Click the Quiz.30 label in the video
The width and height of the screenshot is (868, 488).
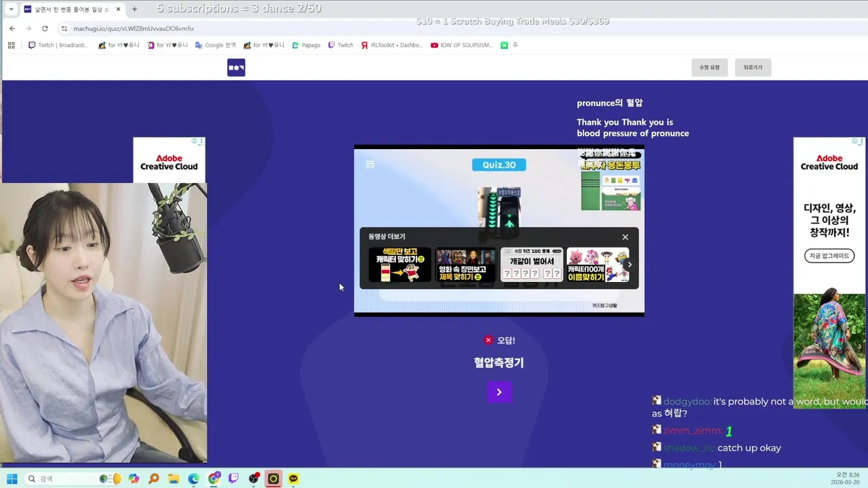pyautogui.click(x=499, y=165)
